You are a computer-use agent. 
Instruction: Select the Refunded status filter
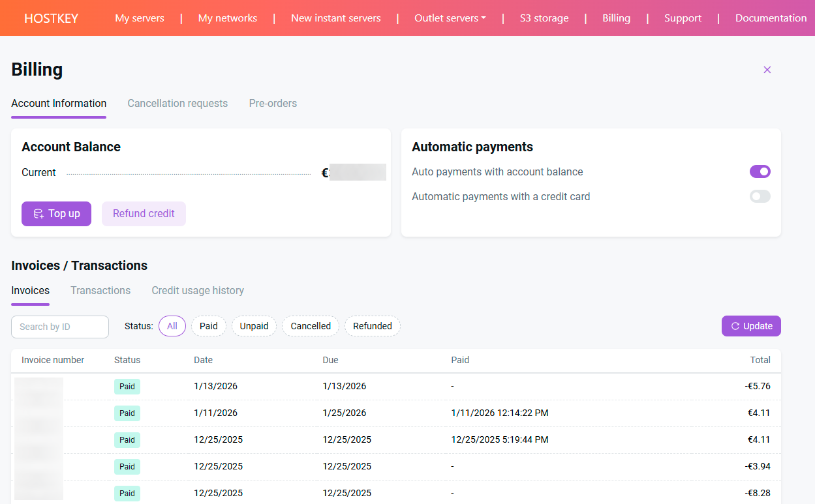pyautogui.click(x=372, y=326)
